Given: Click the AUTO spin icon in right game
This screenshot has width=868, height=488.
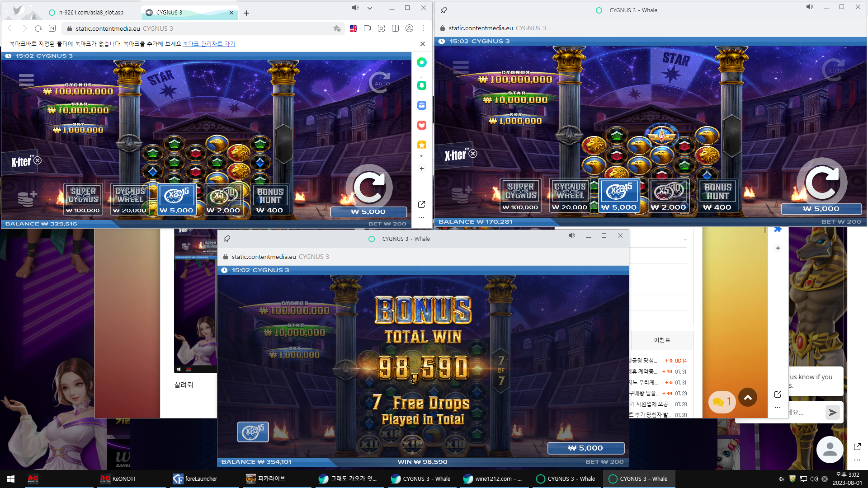Looking at the screenshot, I should tap(834, 70).
